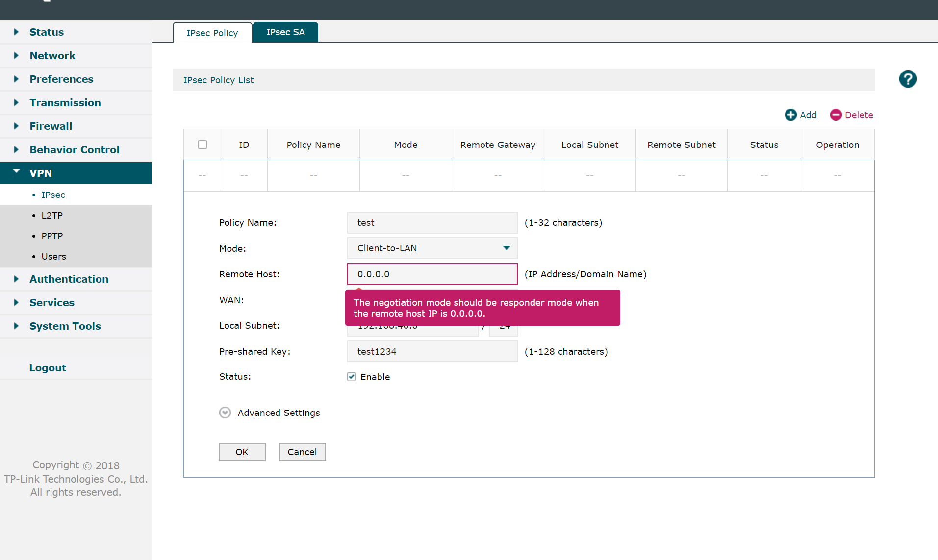The height and width of the screenshot is (560, 938).
Task: Click the Remote Gateway column header
Action: (498, 145)
